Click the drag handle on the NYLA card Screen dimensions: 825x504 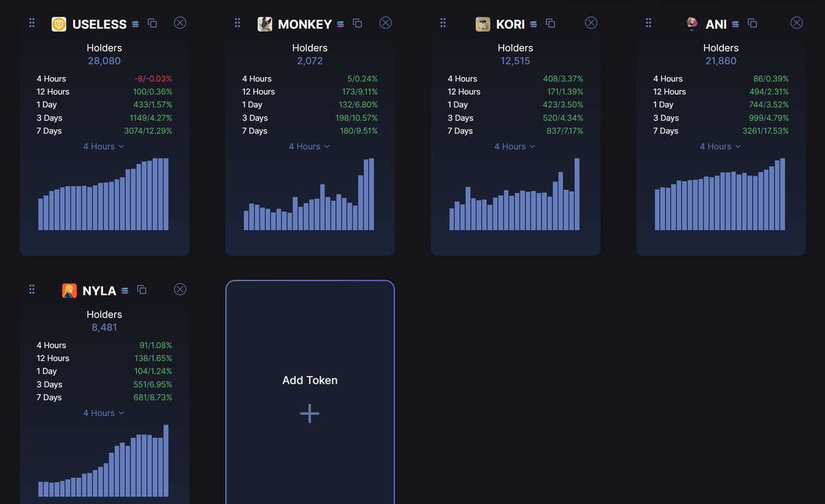click(x=32, y=289)
